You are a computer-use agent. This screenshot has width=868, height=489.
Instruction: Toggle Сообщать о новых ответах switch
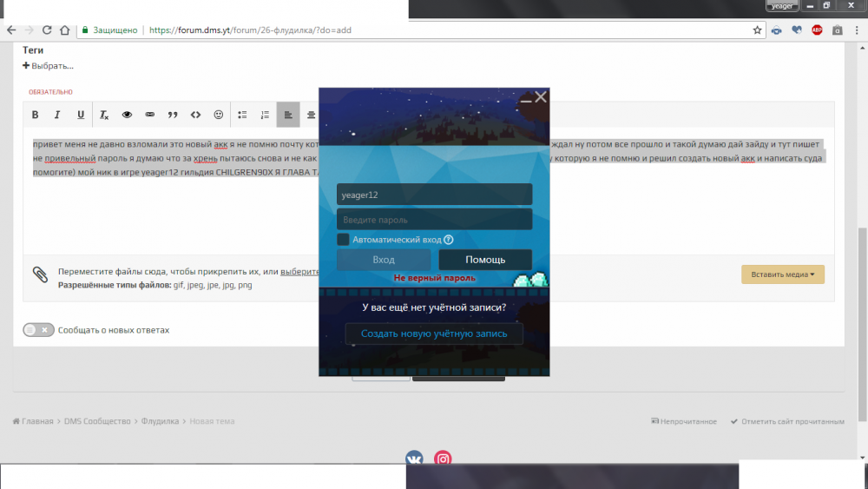pos(38,330)
